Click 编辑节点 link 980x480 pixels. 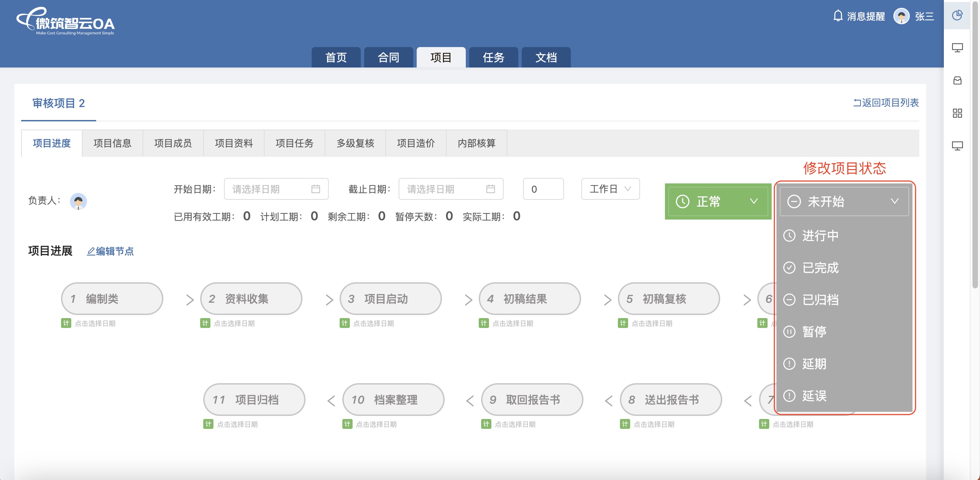[x=110, y=251]
